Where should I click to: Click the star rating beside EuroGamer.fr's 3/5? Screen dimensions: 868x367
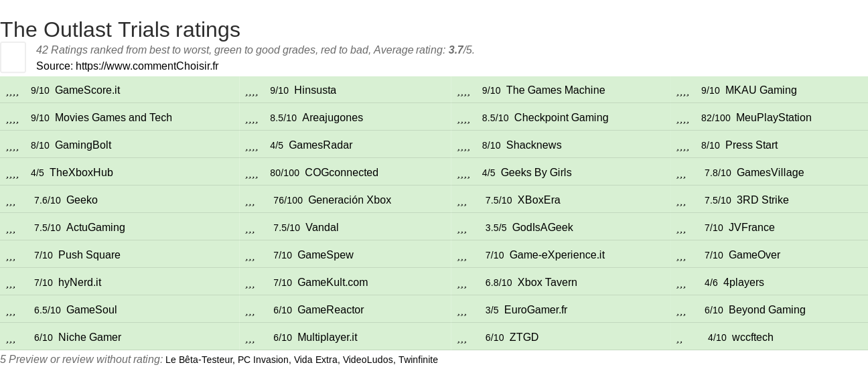click(x=462, y=311)
